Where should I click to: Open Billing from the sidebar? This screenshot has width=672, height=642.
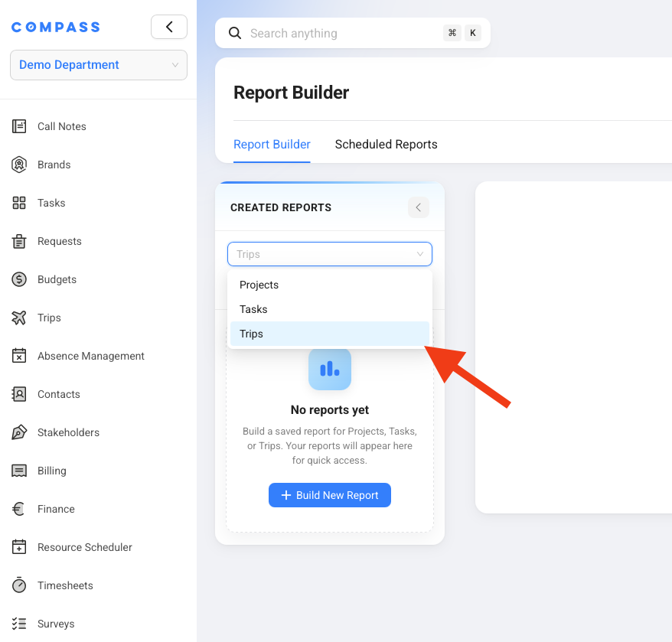click(52, 471)
